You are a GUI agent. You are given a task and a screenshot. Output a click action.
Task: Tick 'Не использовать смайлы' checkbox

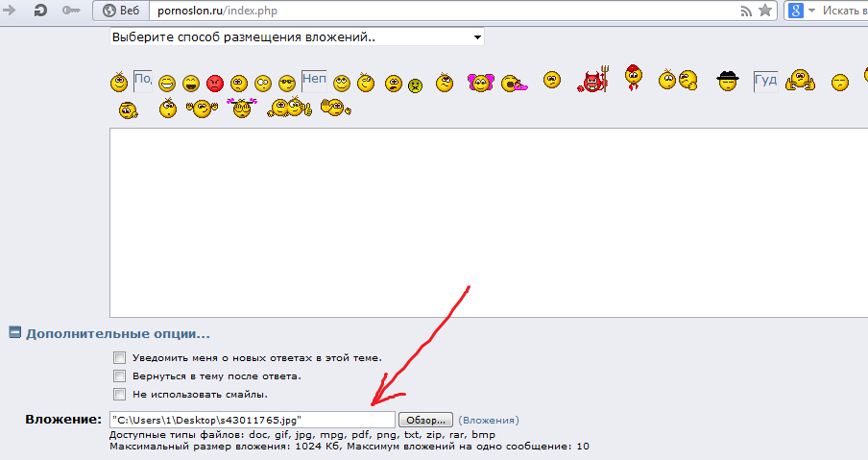(119, 394)
